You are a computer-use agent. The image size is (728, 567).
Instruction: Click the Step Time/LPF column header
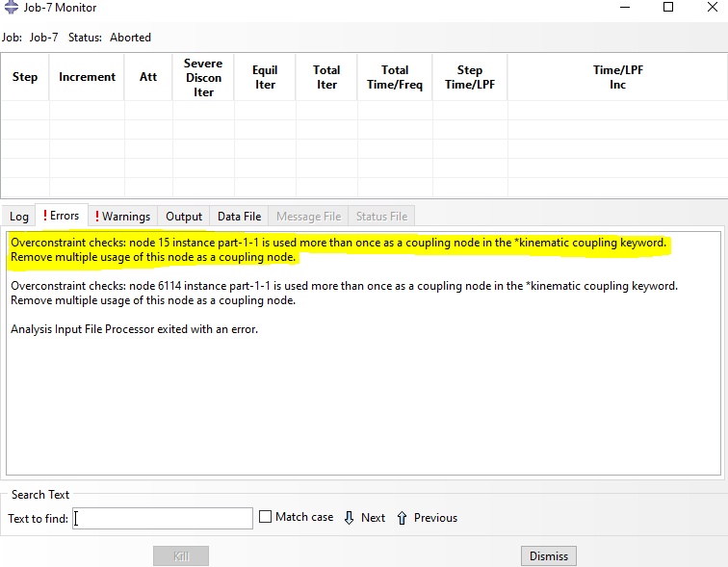point(470,77)
